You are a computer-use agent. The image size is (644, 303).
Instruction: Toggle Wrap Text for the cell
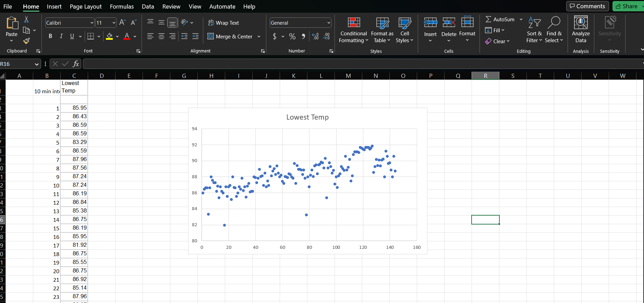tap(223, 23)
